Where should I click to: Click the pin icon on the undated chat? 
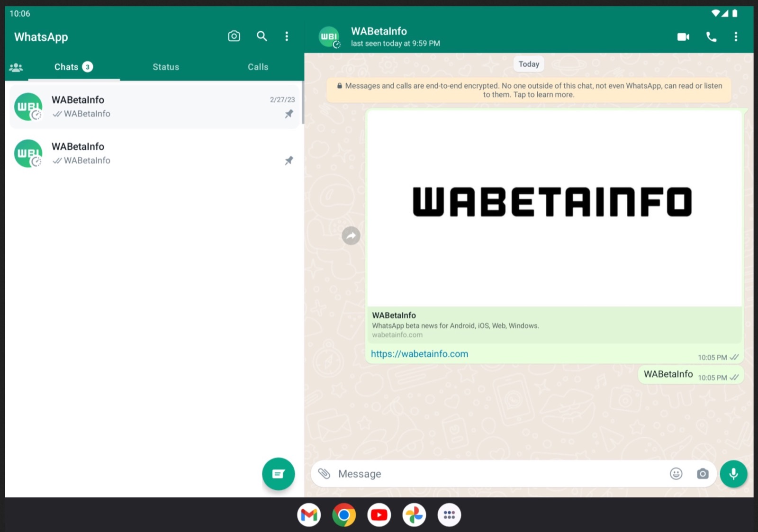289,161
